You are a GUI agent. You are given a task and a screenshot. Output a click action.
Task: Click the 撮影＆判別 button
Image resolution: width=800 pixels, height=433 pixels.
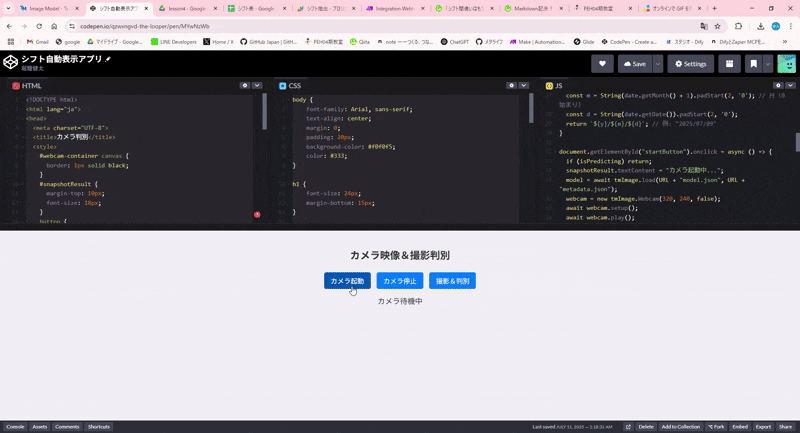click(x=452, y=281)
